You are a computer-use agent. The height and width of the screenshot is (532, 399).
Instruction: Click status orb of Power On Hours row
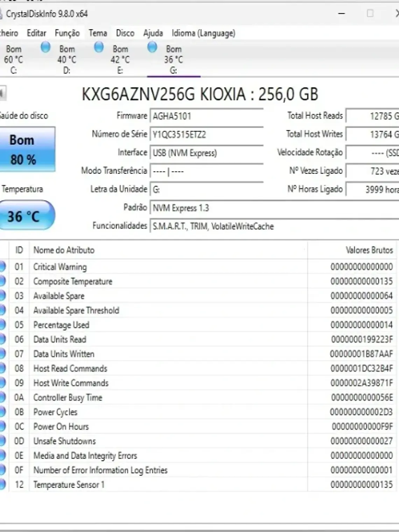pos(2,426)
